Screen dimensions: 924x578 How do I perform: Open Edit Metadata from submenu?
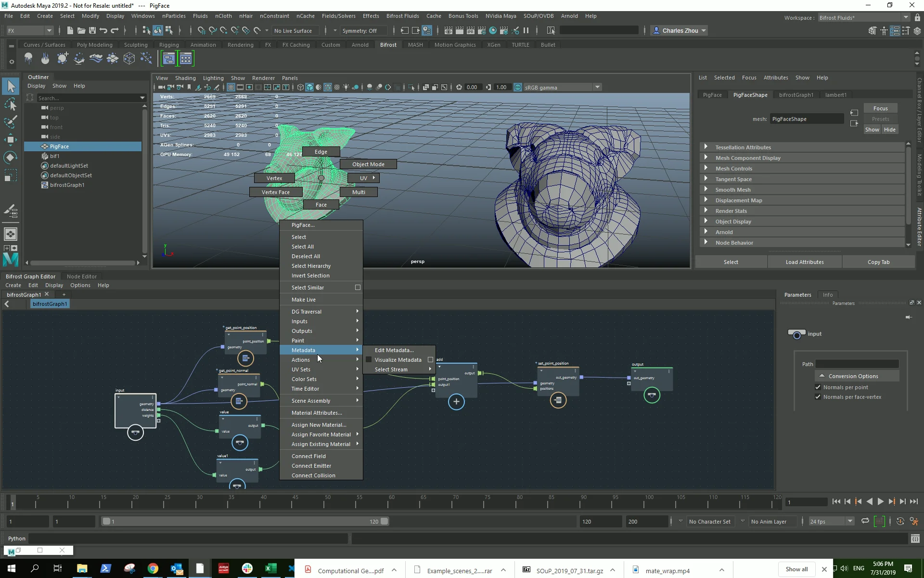point(394,350)
